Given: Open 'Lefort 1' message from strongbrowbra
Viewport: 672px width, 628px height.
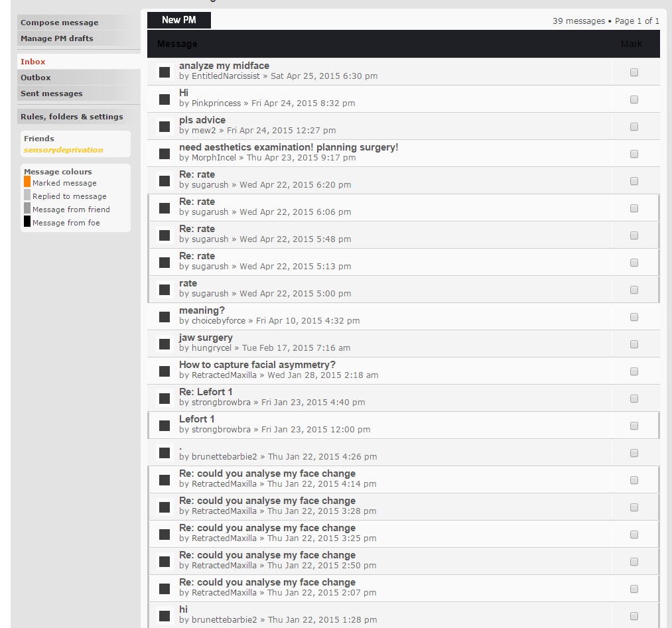Looking at the screenshot, I should coord(197,419).
